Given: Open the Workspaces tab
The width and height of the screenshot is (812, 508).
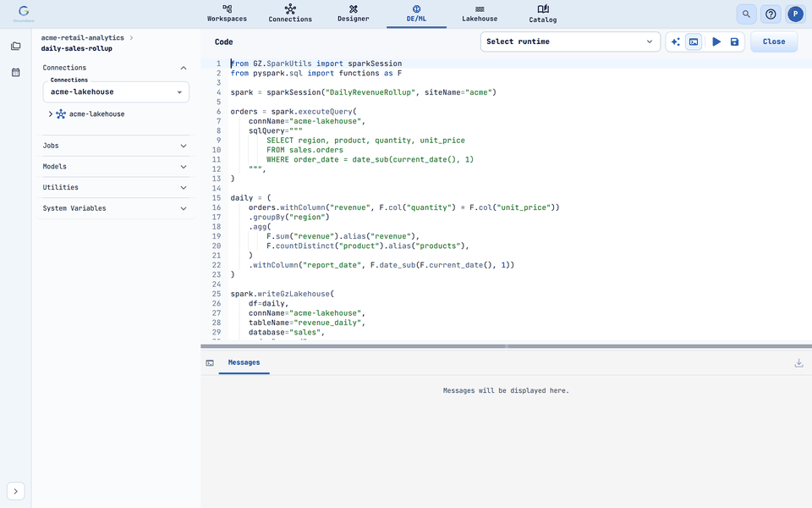Looking at the screenshot, I should [x=227, y=14].
